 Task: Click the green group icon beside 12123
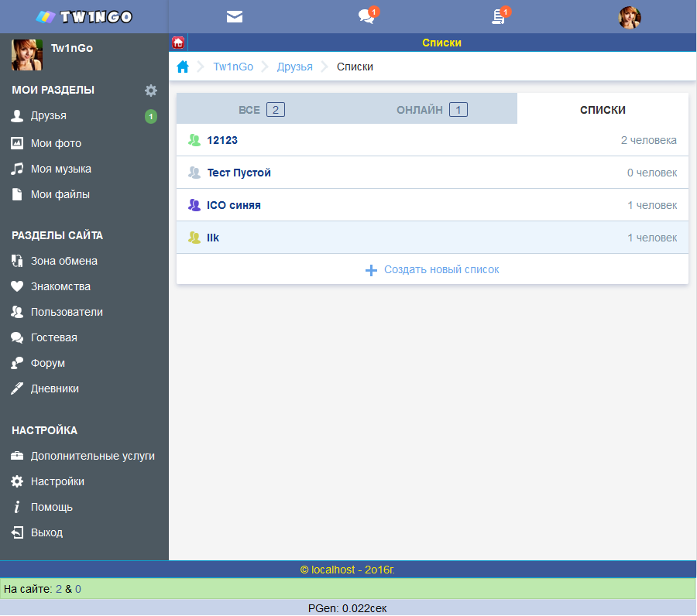point(194,140)
